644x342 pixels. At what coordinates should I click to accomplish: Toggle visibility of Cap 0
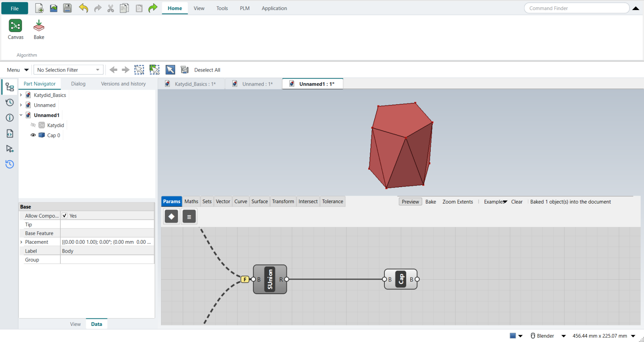pos(33,135)
